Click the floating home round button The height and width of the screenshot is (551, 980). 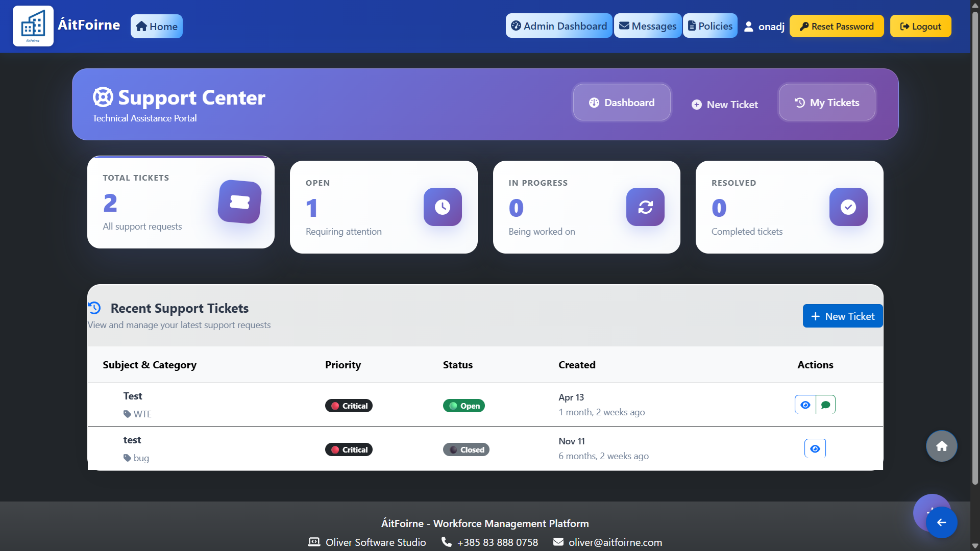(942, 446)
